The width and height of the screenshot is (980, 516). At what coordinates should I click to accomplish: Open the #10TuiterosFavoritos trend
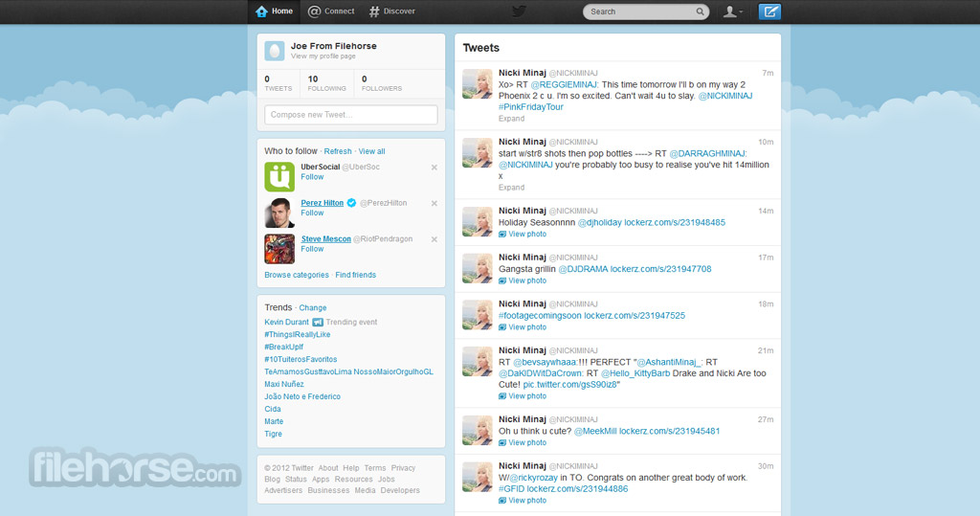[x=301, y=360]
